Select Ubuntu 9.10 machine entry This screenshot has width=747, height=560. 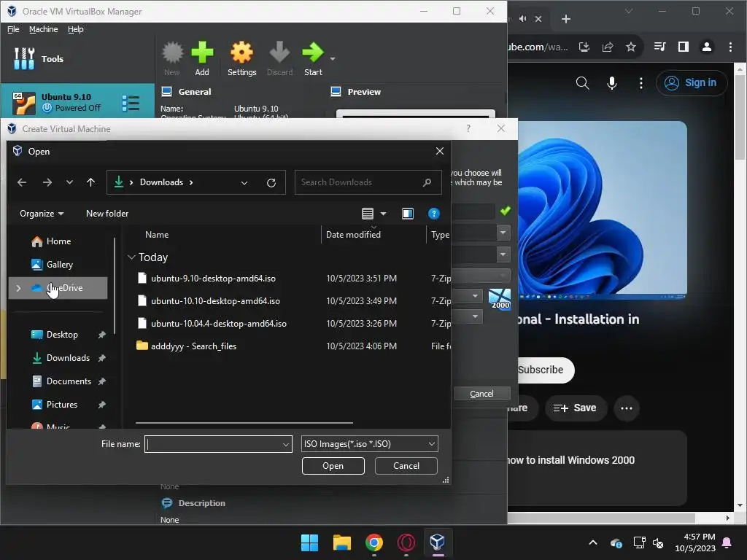[x=77, y=102]
